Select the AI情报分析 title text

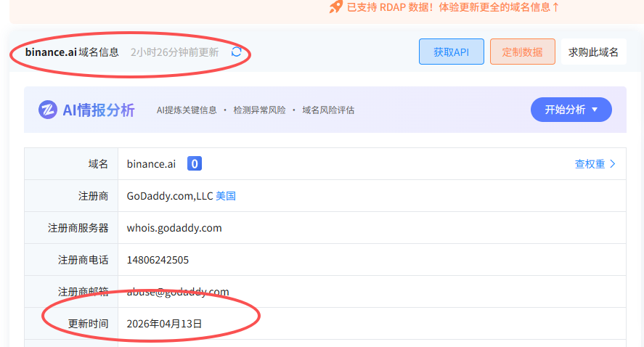click(99, 110)
